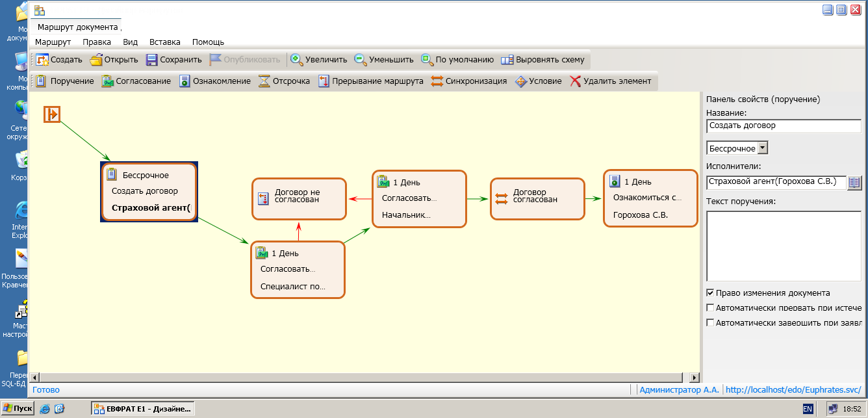Open a route with the Открыть icon
Viewport: 868px width, 418px height.
96,60
